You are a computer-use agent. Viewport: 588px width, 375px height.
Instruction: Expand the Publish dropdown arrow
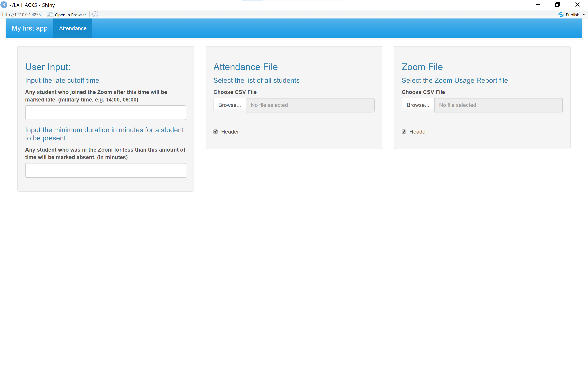584,15
